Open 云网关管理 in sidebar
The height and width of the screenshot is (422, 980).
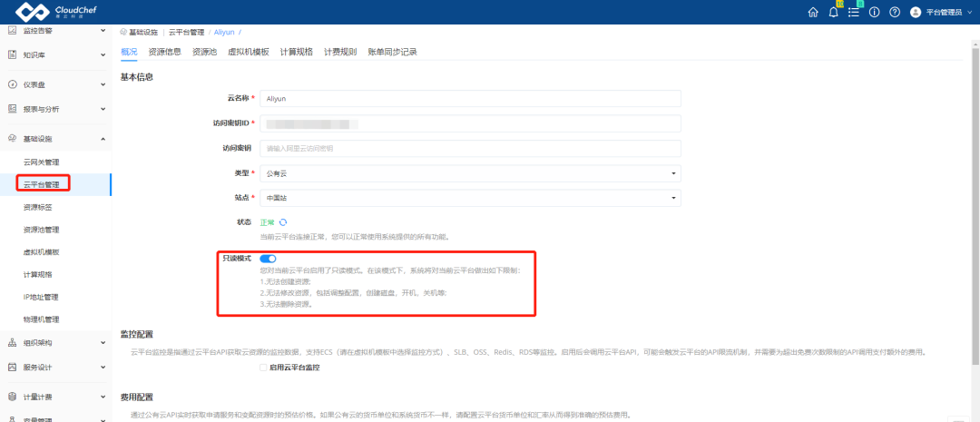point(41,162)
